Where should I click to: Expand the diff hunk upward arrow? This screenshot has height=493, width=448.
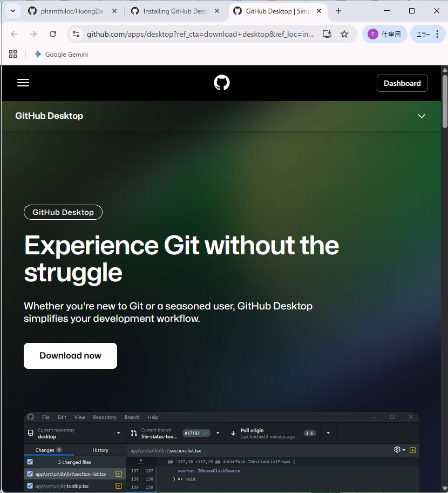pos(141,461)
